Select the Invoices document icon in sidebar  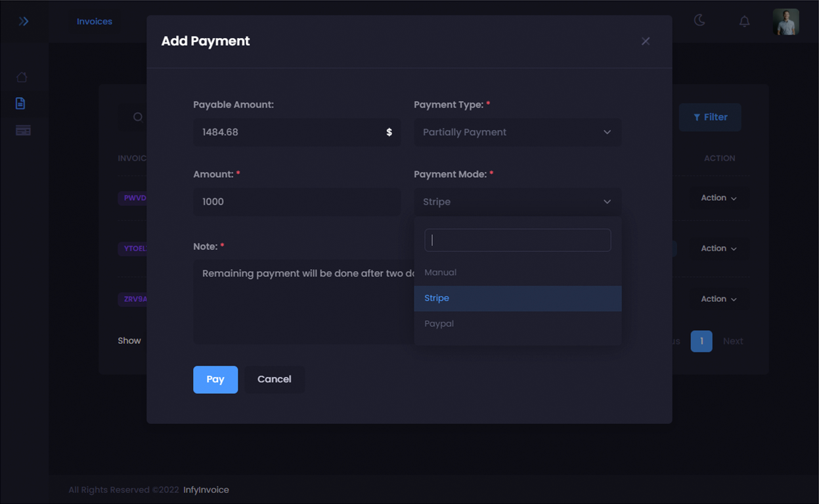[x=22, y=103]
